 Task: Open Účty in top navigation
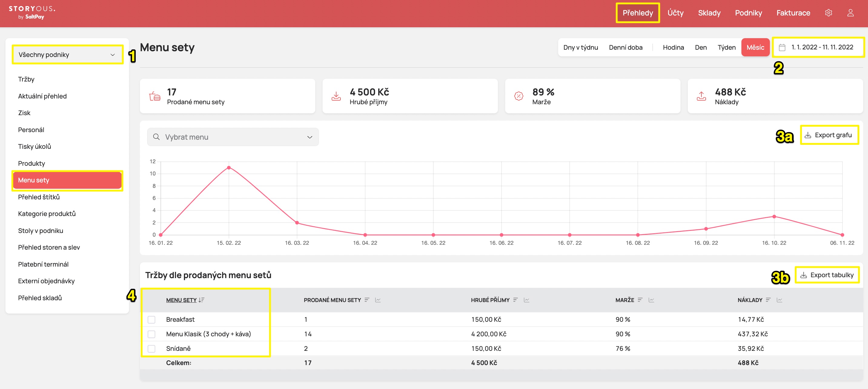[x=675, y=13]
